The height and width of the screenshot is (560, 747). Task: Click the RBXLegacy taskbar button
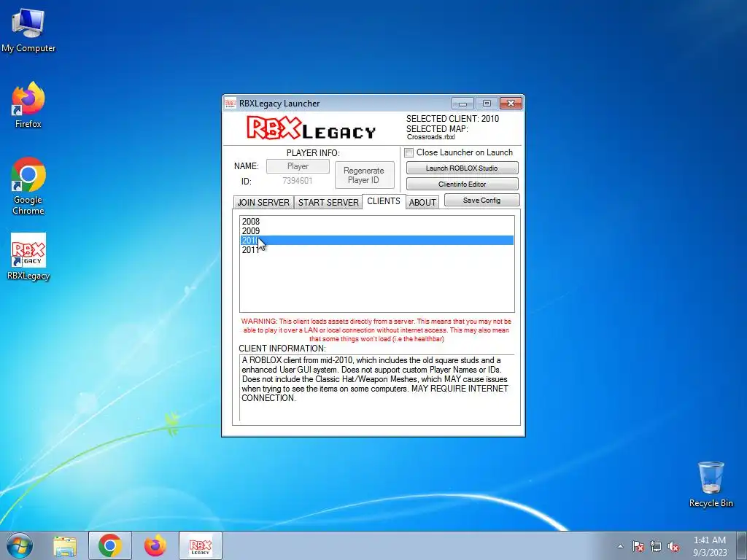click(x=200, y=545)
